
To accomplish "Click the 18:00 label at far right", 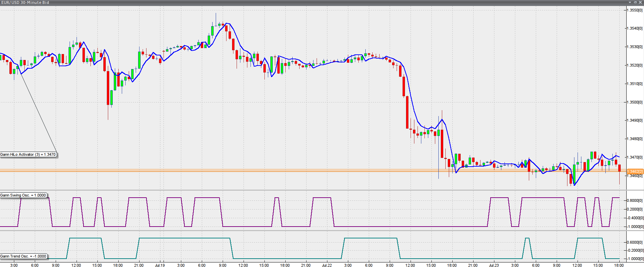I will (619, 265).
